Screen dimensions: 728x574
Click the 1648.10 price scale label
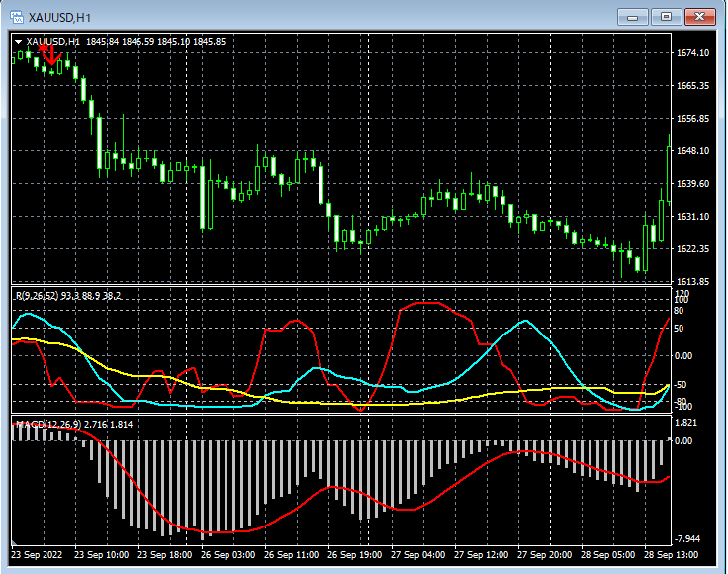tap(692, 151)
